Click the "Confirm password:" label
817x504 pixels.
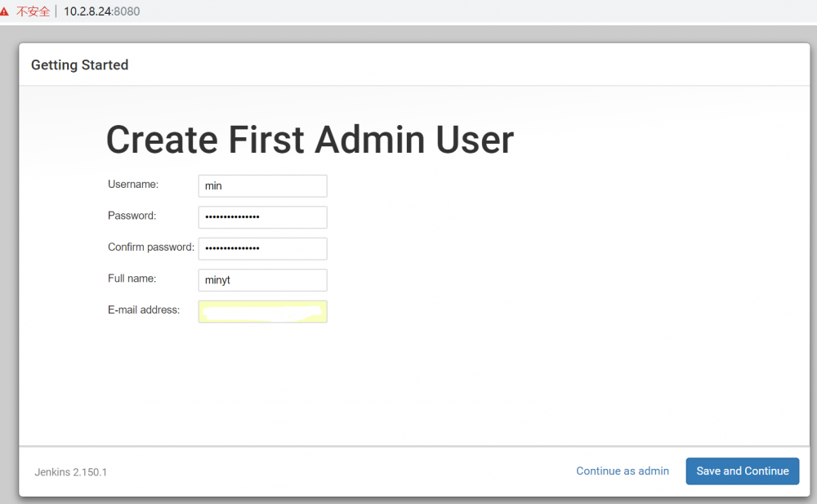[x=151, y=247]
